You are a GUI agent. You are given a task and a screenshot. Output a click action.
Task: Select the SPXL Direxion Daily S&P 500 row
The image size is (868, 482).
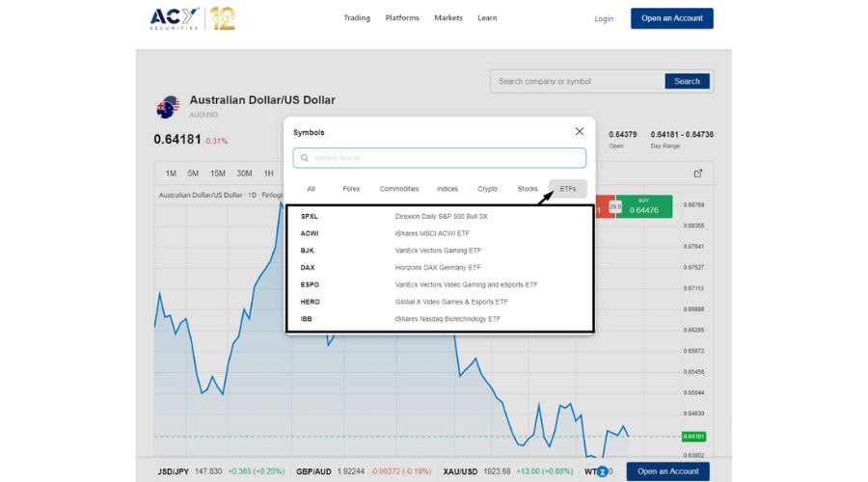pos(439,216)
